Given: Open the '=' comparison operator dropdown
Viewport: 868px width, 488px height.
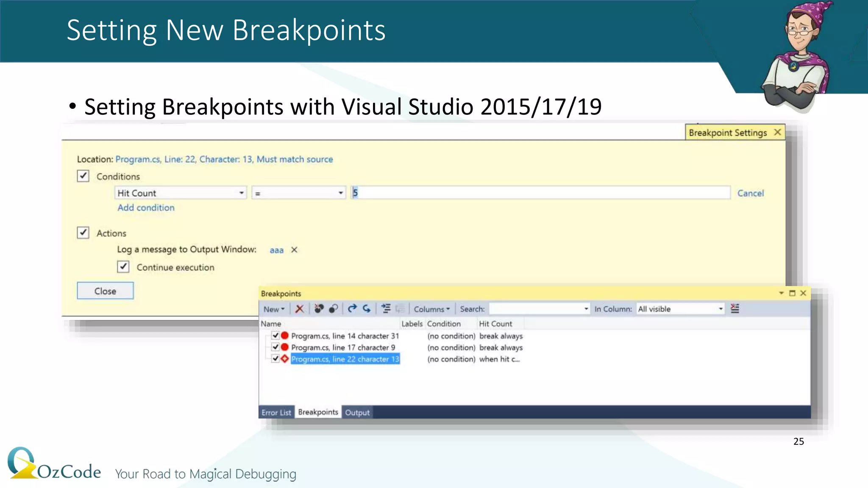Looking at the screenshot, I should (299, 193).
